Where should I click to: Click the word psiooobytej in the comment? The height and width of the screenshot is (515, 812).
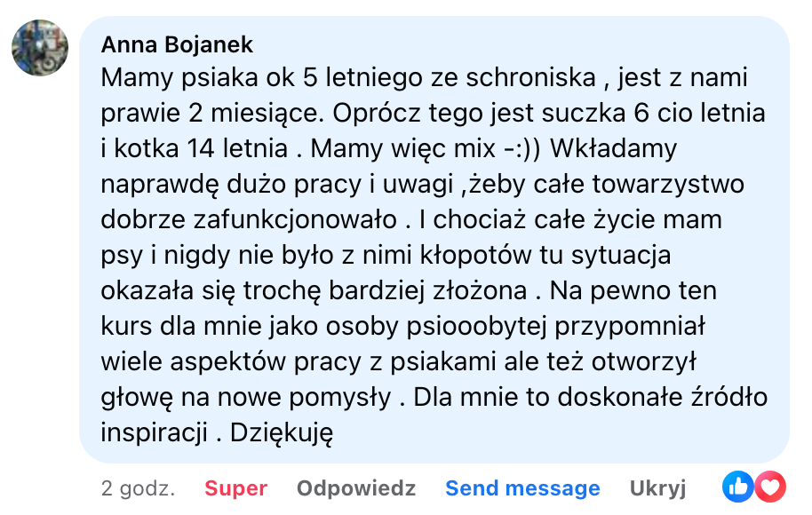point(476,327)
